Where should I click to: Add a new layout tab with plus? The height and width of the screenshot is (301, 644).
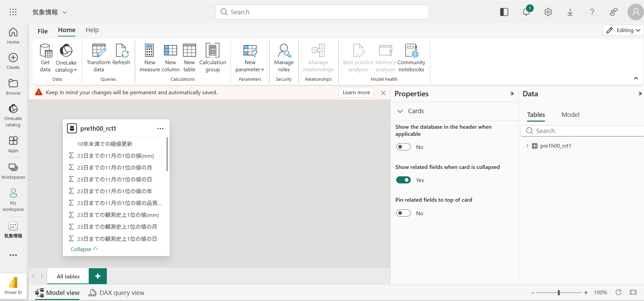98,276
